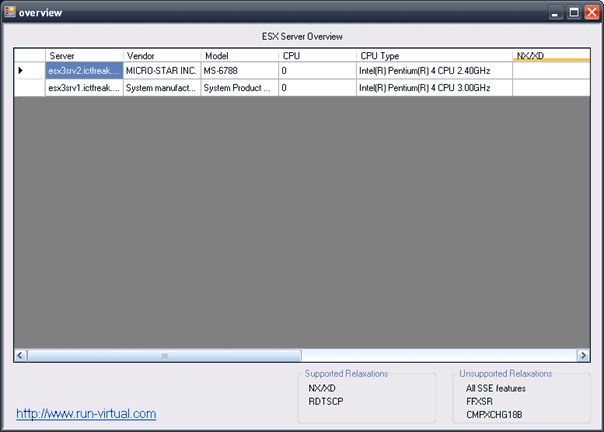Click the System manufact... vendor cell
This screenshot has height=432, width=604.
click(162, 88)
